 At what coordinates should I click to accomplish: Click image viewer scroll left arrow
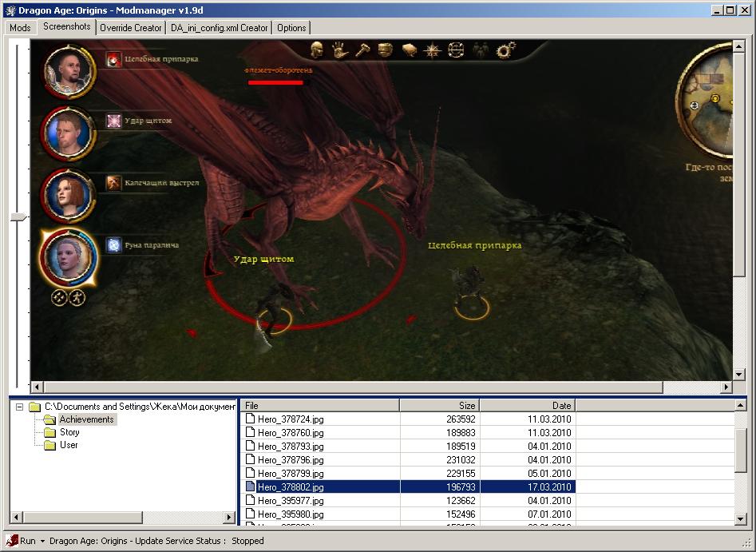[38, 387]
